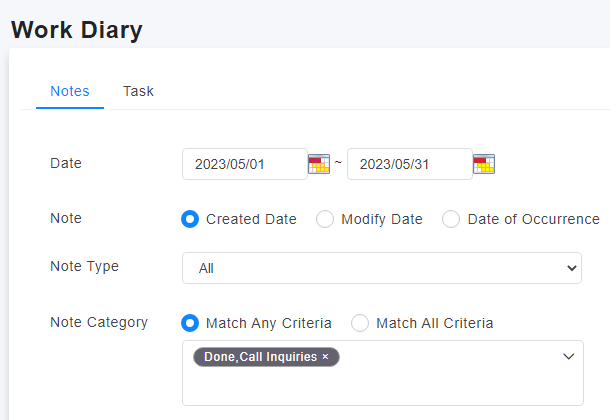Select the Notes tab

(70, 91)
